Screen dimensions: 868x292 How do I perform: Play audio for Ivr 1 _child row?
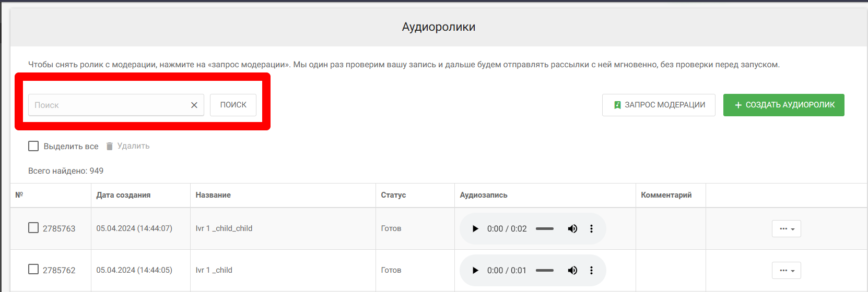pyautogui.click(x=475, y=271)
